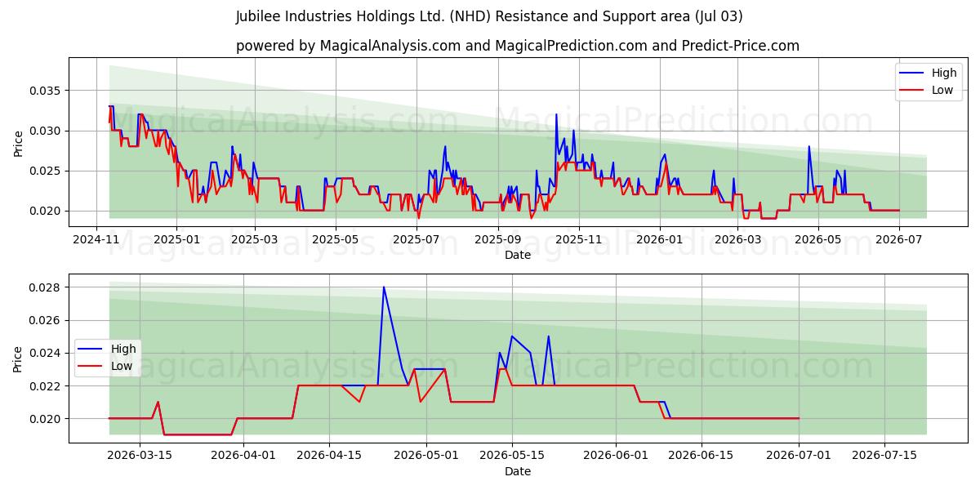
Task: Click the 0.026 price tick on bottom chart
Action: (45, 320)
